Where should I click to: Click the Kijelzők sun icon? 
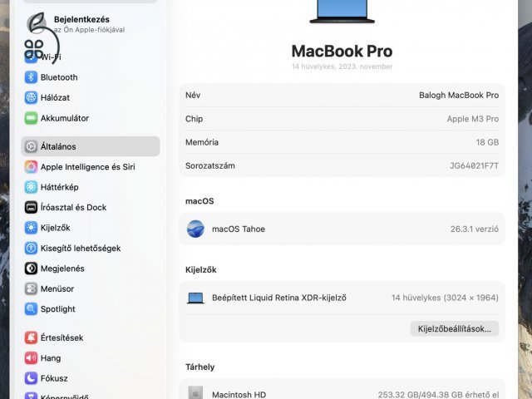[x=31, y=228]
